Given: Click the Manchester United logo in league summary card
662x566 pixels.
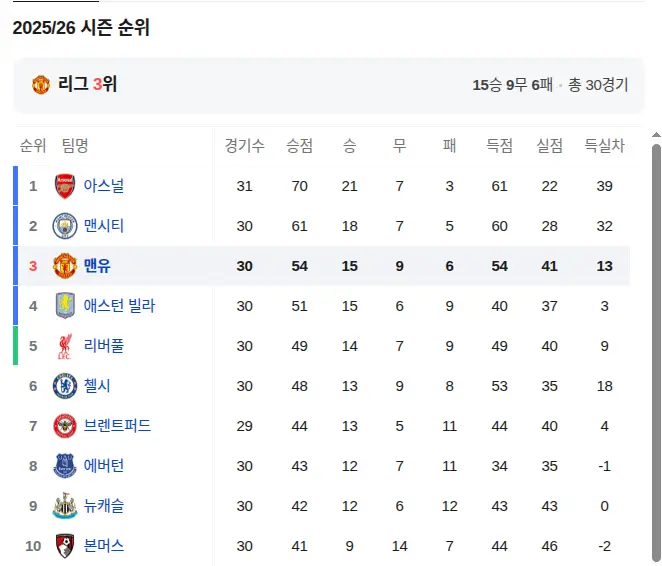Looking at the screenshot, I should [41, 84].
